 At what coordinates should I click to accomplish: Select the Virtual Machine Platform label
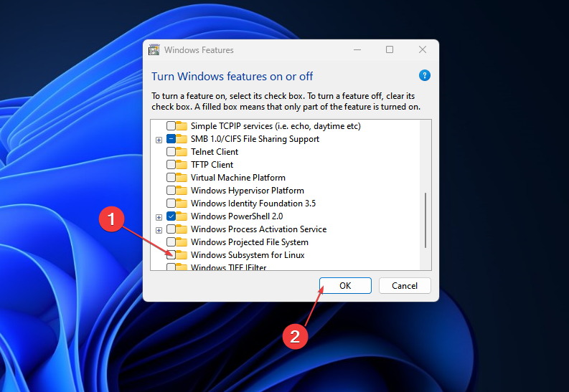(238, 178)
